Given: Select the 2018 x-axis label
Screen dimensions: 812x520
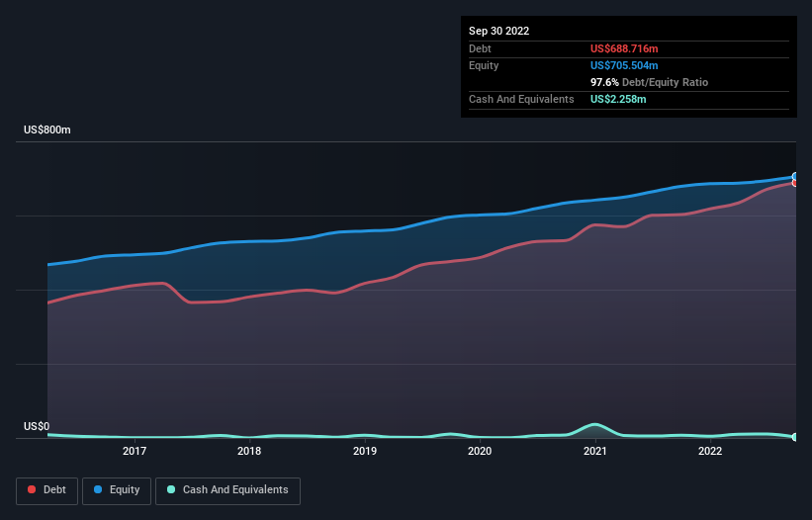Looking at the screenshot, I should pos(249,451).
